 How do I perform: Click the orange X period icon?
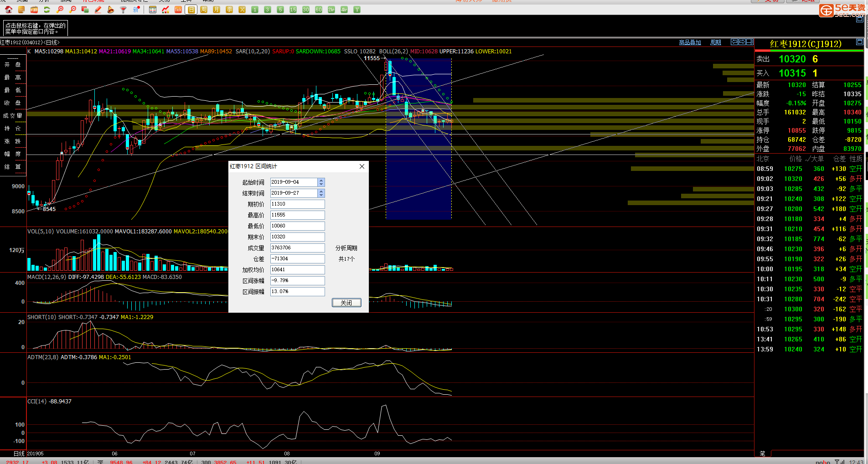tap(242, 10)
